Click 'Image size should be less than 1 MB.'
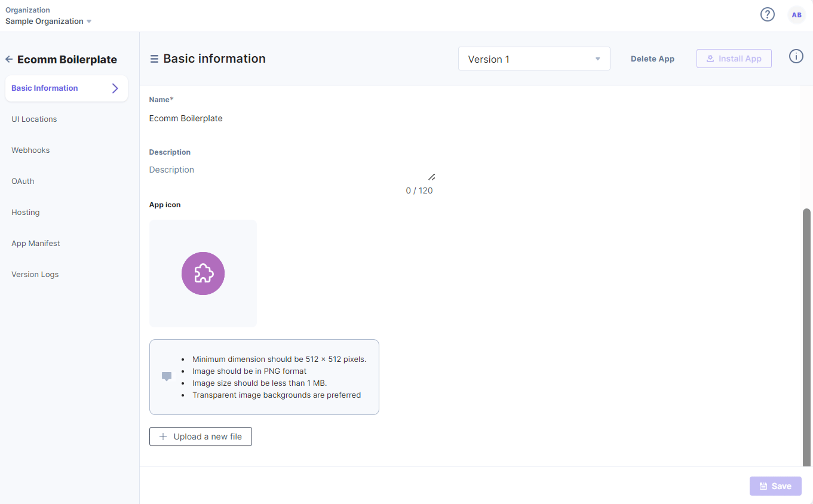 (x=259, y=383)
